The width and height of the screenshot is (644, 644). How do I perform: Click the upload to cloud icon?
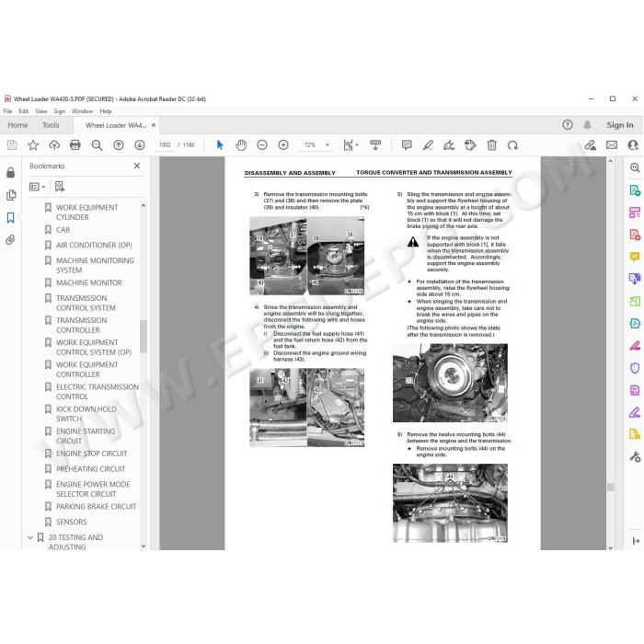(x=54, y=145)
